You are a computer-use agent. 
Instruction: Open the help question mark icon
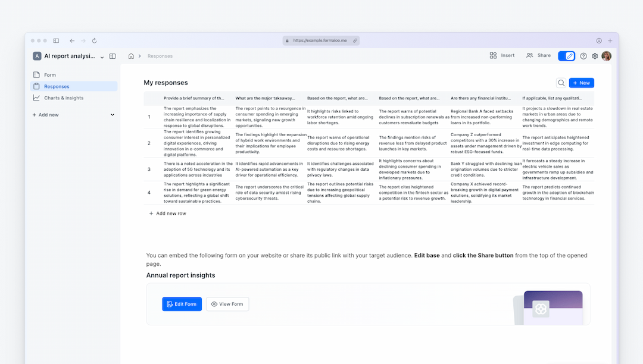coord(583,55)
